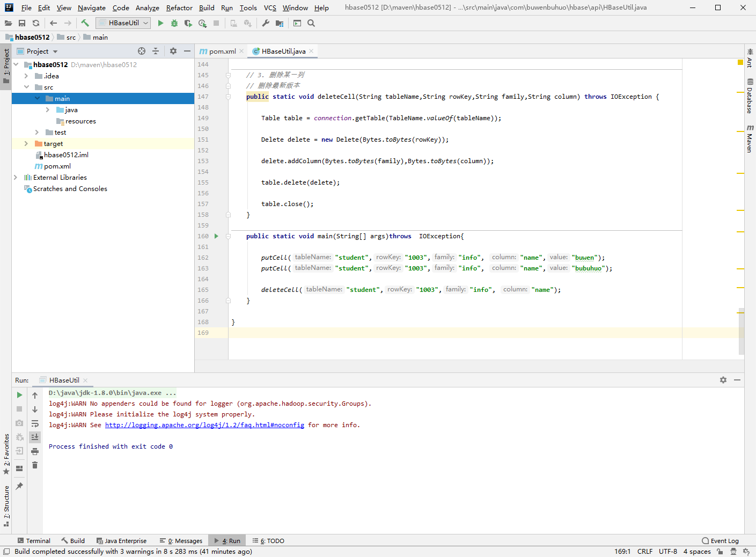This screenshot has width=756, height=557.
Task: Click the UTF-8 encoding in status bar
Action: pos(668,552)
